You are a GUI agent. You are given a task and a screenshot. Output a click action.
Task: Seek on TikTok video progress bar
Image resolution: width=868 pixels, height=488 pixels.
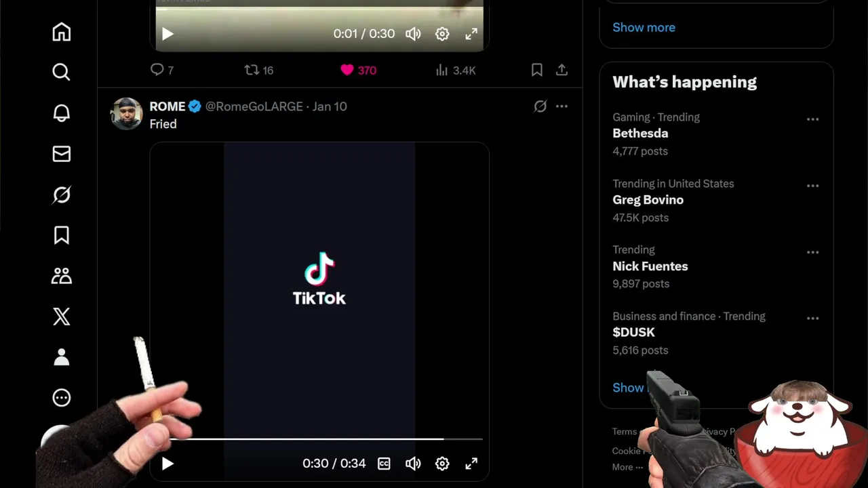pyautogui.click(x=319, y=439)
